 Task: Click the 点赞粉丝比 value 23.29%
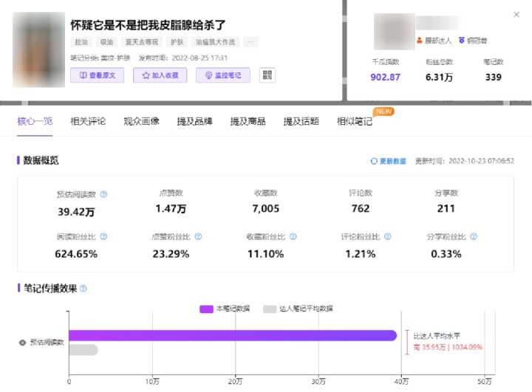point(171,254)
